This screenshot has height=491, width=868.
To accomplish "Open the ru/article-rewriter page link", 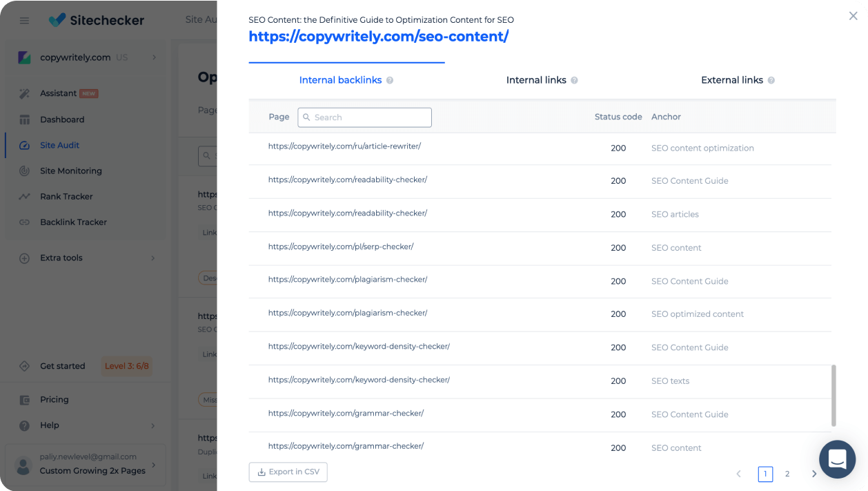I will pyautogui.click(x=344, y=146).
